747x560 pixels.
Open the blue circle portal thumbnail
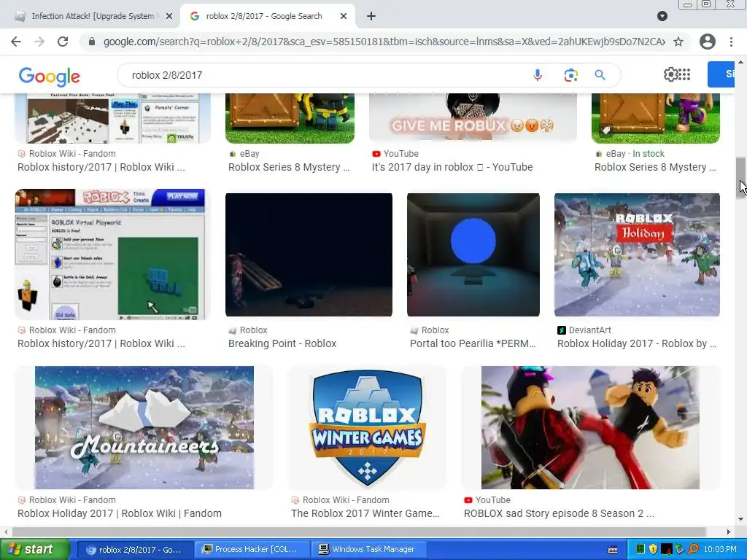point(473,254)
